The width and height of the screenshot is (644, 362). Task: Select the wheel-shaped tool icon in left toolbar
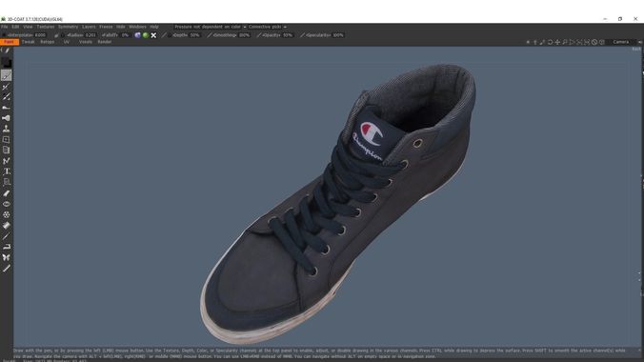click(x=7, y=214)
